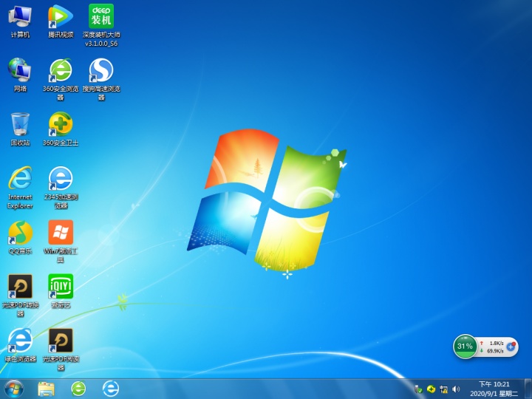Launch 360 browser pinned on taskbar
This screenshot has height=399, width=532.
click(78, 389)
